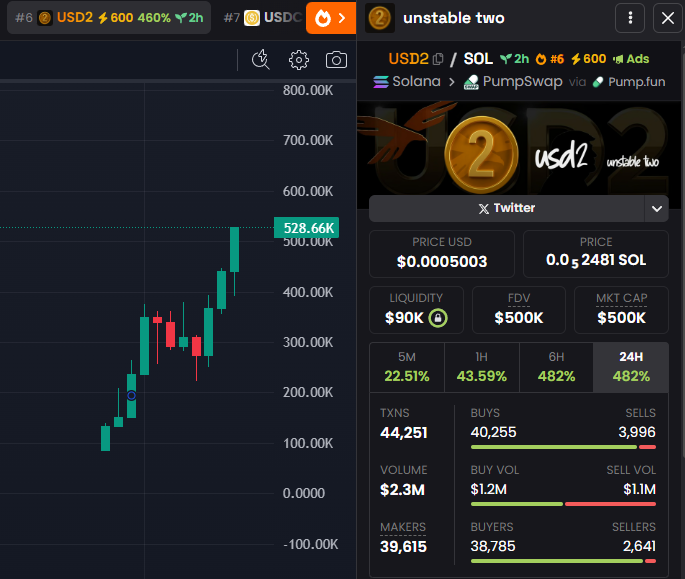Close the unstable two panel
685x579 pixels.
668,18
